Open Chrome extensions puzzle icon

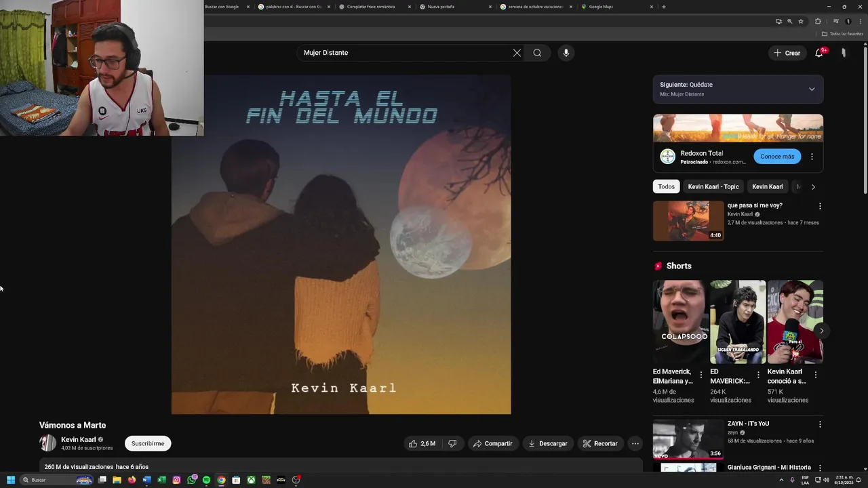tap(818, 21)
